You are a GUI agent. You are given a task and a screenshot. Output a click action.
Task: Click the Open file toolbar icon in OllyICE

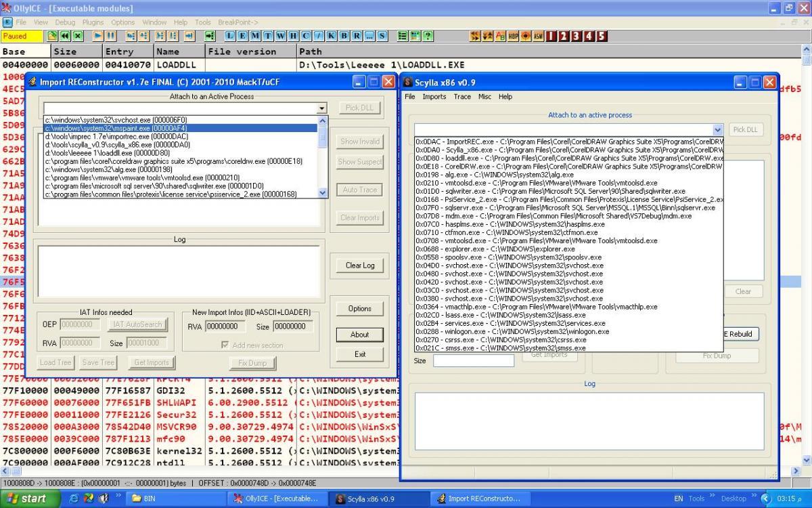51,36
